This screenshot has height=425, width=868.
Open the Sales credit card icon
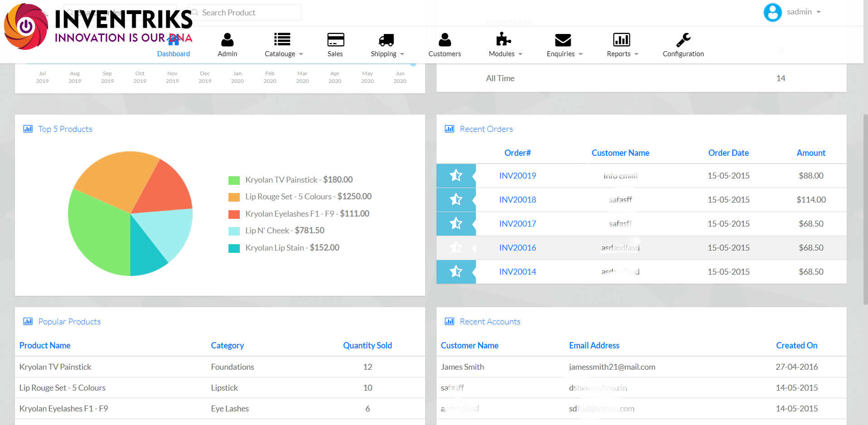[x=335, y=40]
